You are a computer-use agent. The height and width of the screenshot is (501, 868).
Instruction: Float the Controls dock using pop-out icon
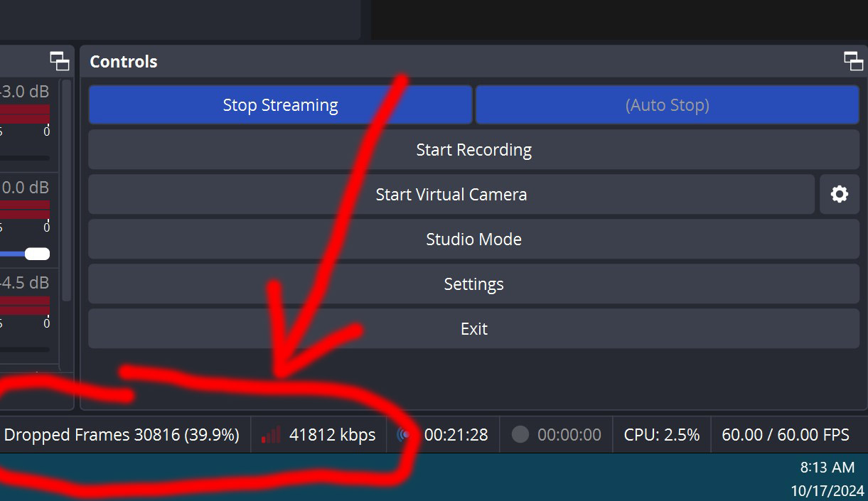coord(853,61)
